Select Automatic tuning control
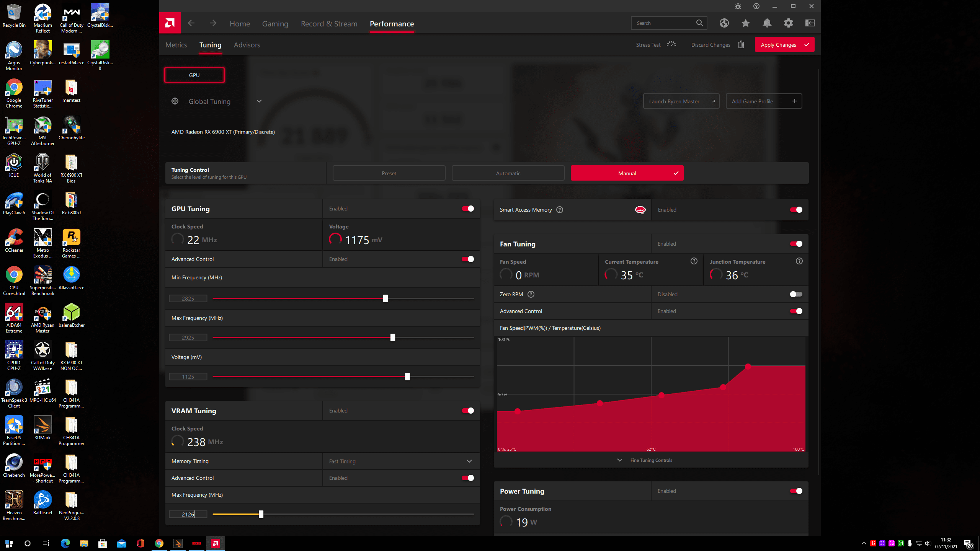Viewport: 980px width, 551px height. point(508,173)
